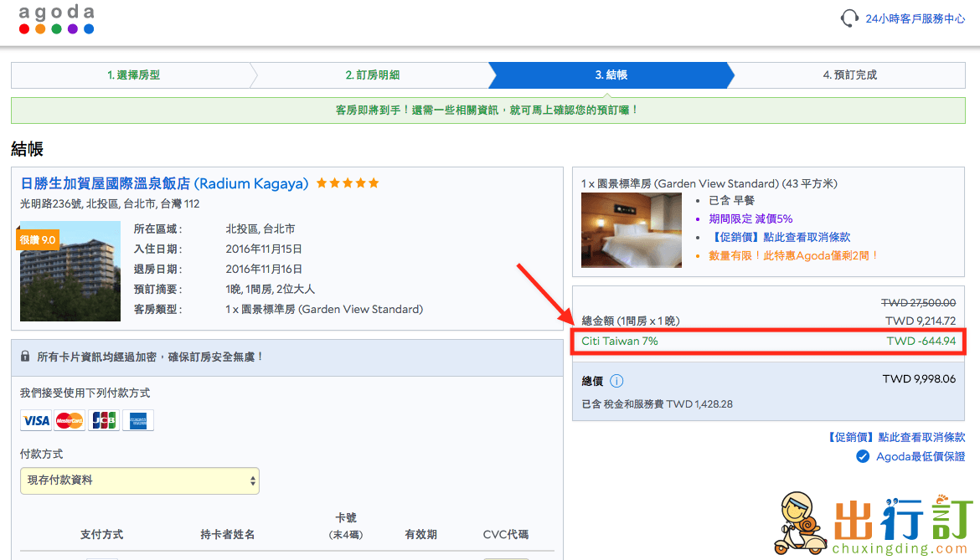Click the Agoda最低價保證 link
This screenshot has height=560, width=980.
(x=920, y=456)
